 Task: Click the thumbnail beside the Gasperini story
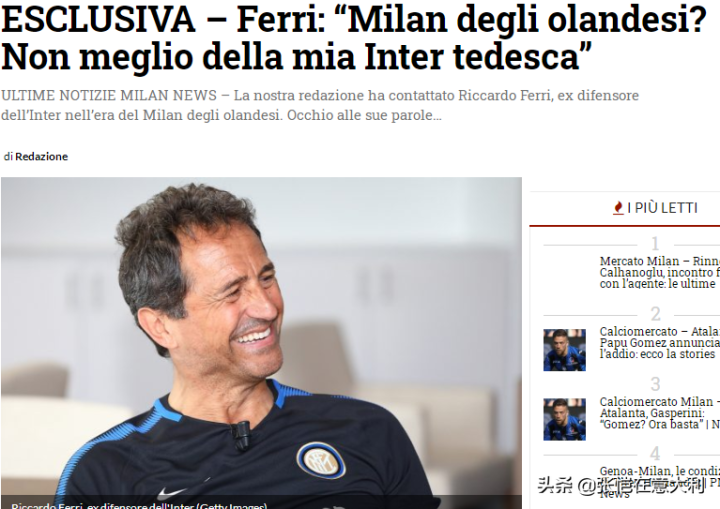pos(564,419)
